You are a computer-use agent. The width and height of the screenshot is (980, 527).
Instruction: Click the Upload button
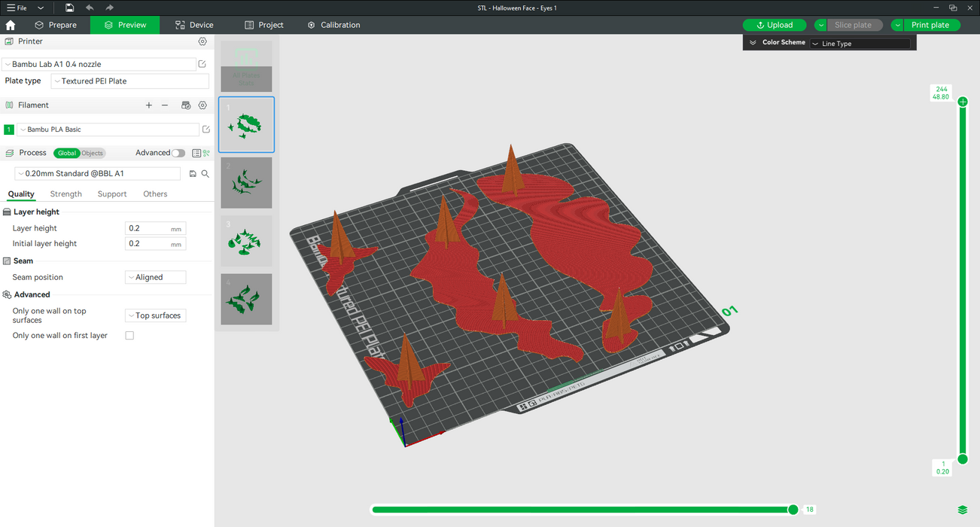point(775,25)
